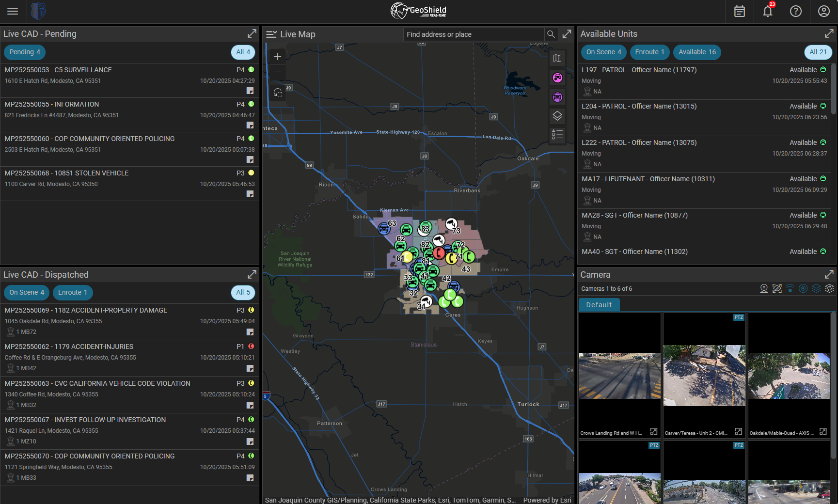Expand the Available Units panel
This screenshot has width=838, height=504.
point(829,33)
